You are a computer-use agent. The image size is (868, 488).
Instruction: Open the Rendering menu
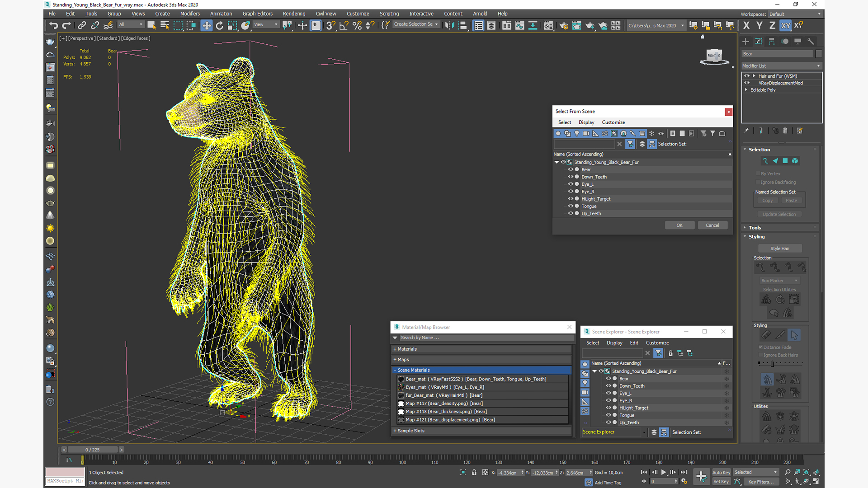[x=294, y=14]
